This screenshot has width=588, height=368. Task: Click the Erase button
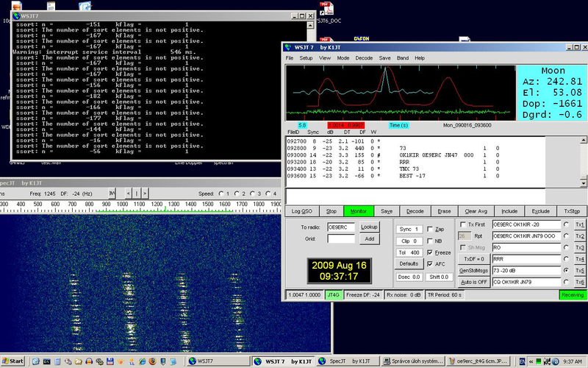(x=445, y=211)
